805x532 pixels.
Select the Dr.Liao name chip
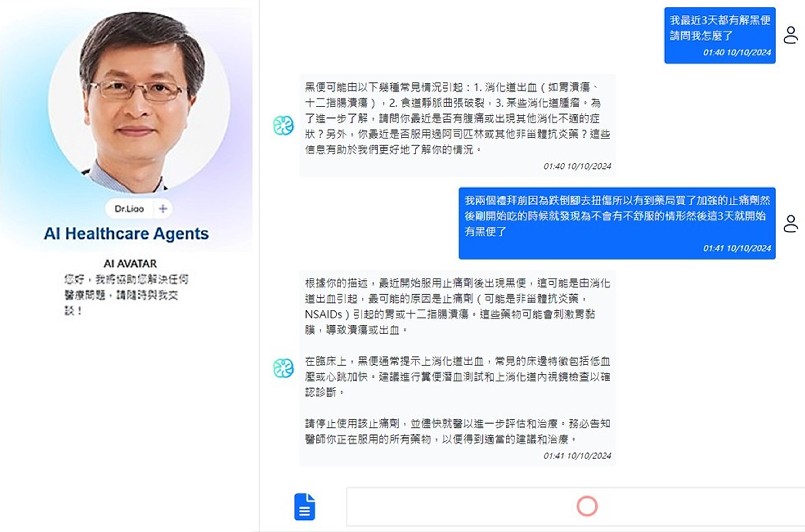[x=129, y=209]
